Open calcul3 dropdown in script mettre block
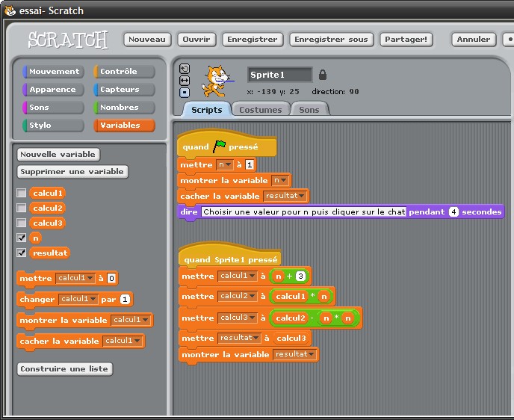 coord(238,318)
